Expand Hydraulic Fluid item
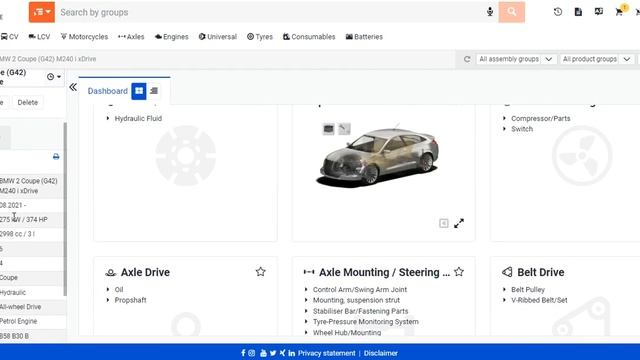 coord(138,118)
